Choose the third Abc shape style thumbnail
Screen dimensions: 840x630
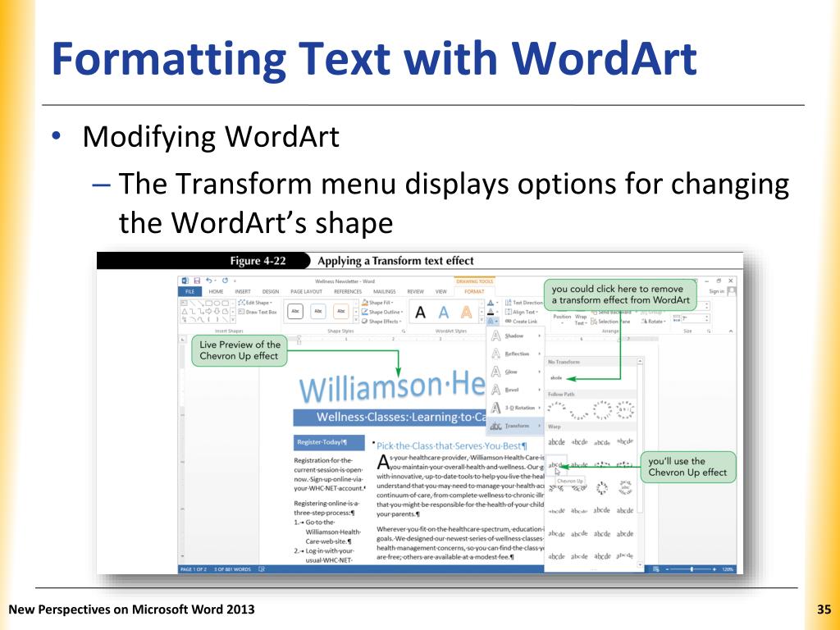pos(341,311)
